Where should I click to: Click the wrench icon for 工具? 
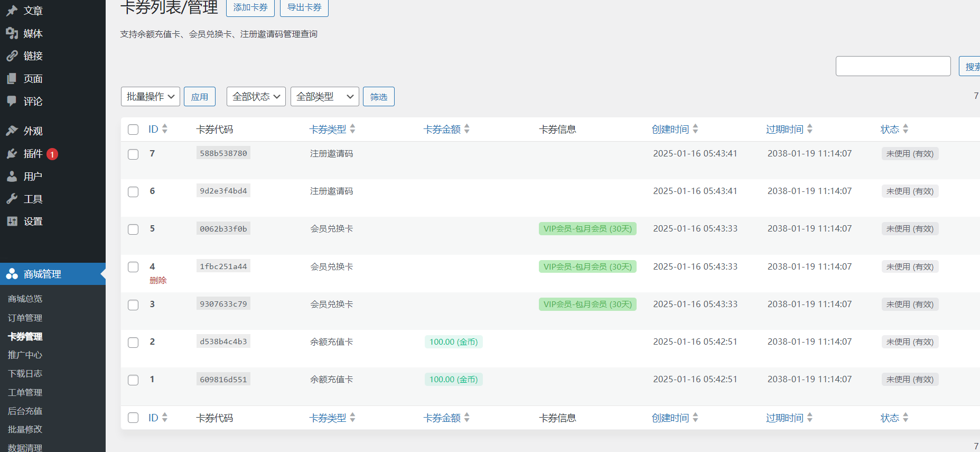point(12,199)
